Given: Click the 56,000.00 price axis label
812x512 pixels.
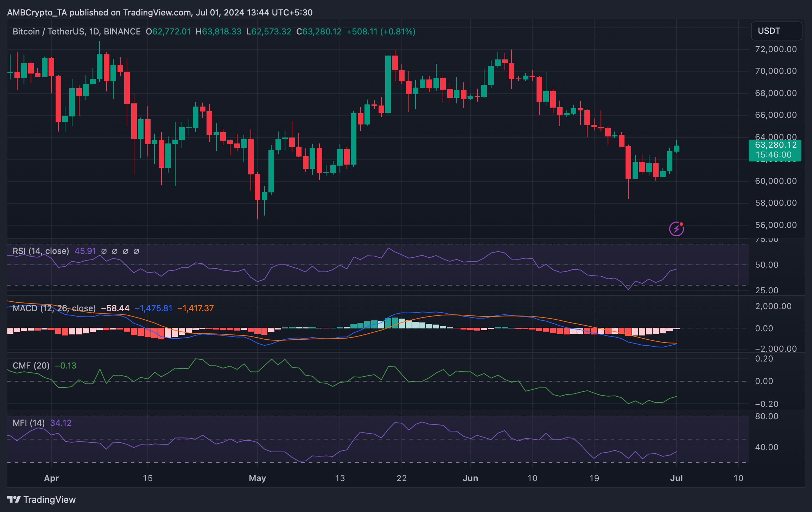Looking at the screenshot, I should point(776,225).
